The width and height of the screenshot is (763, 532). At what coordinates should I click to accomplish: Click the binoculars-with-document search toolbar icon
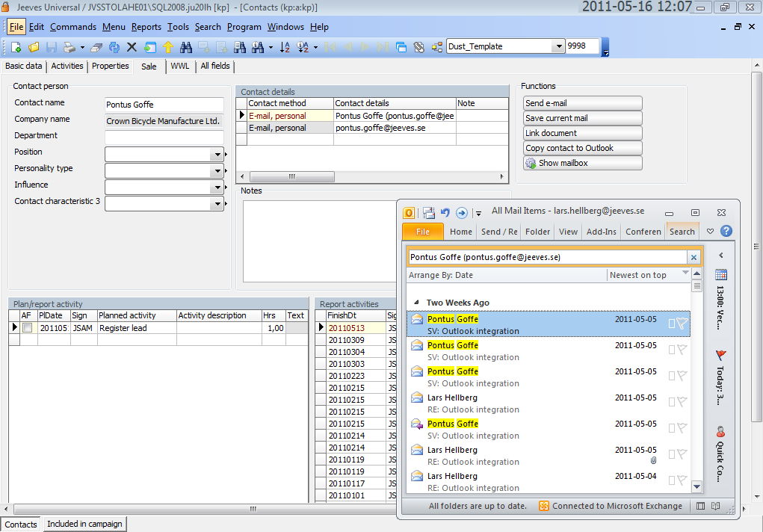pyautogui.click(x=240, y=47)
